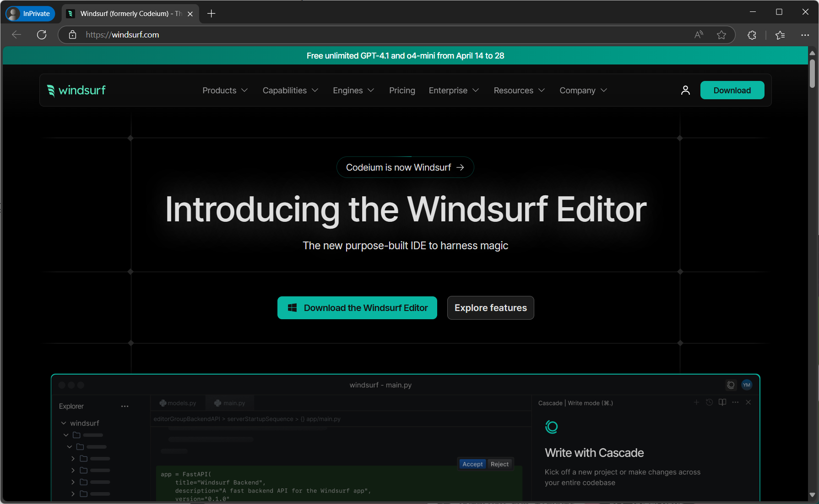The height and width of the screenshot is (504, 819).
Task: Open Read aloud icon in address bar
Action: coord(699,35)
